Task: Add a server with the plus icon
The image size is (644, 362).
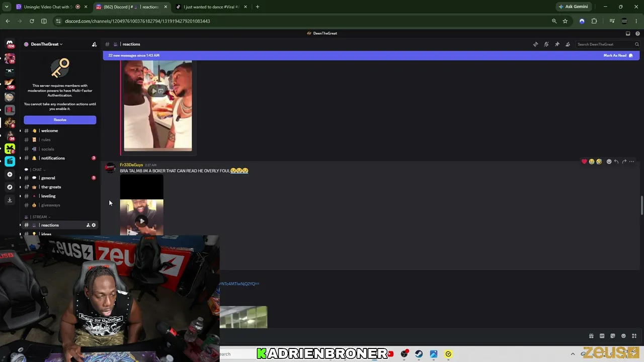Action: click(x=10, y=174)
